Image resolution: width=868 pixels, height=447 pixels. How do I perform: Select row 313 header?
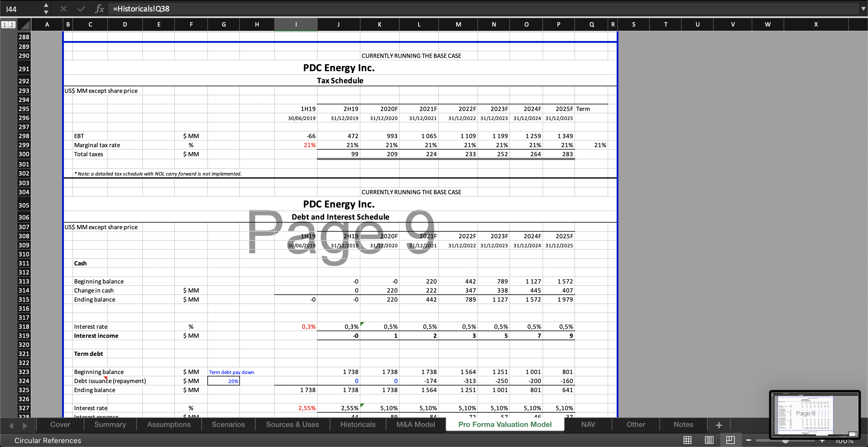[24, 281]
